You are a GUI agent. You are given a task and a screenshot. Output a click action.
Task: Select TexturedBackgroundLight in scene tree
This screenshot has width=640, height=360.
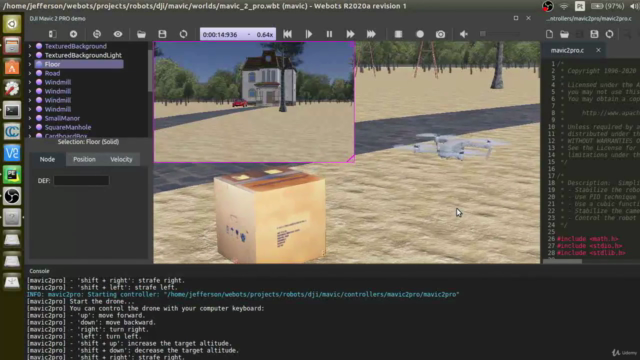tap(83, 55)
